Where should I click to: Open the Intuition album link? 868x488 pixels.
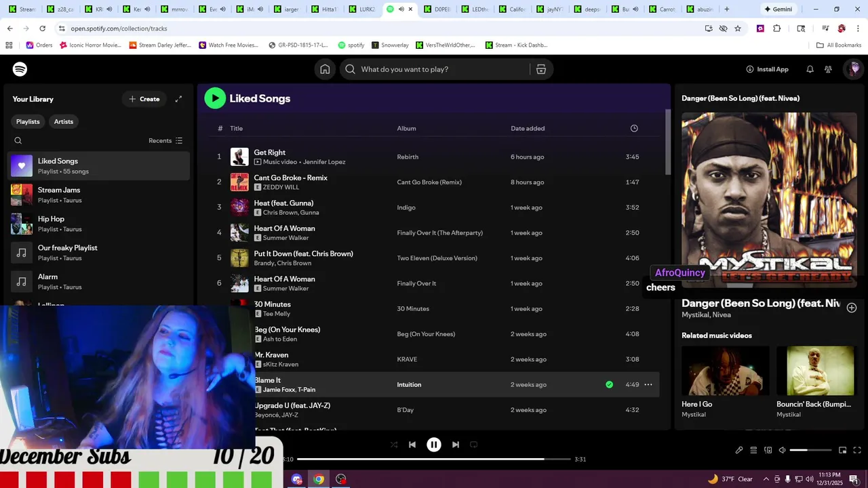[409, 384]
